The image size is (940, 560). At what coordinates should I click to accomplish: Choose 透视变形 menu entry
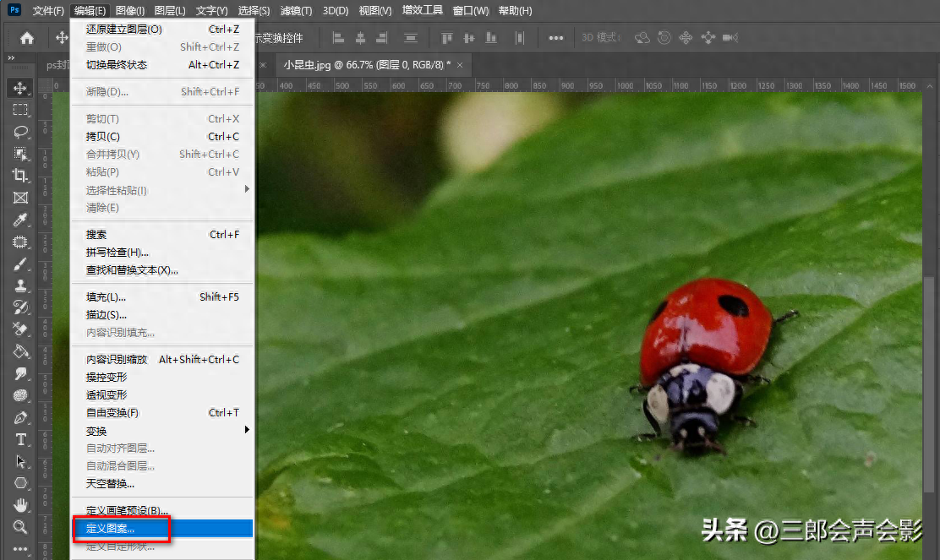[x=162, y=395]
